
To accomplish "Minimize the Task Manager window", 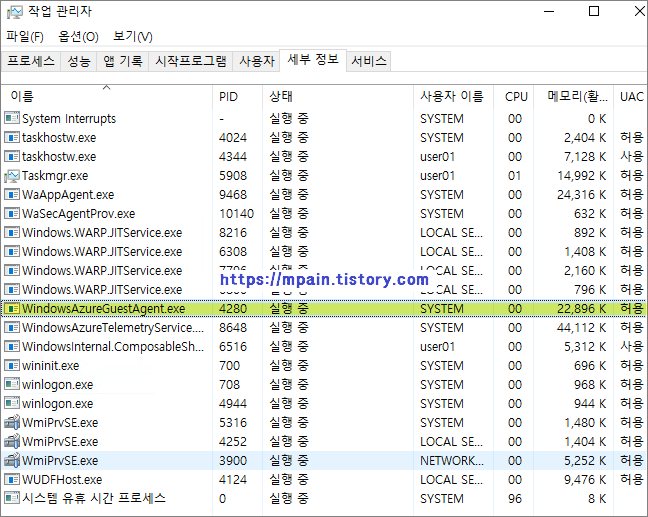I will click(549, 11).
